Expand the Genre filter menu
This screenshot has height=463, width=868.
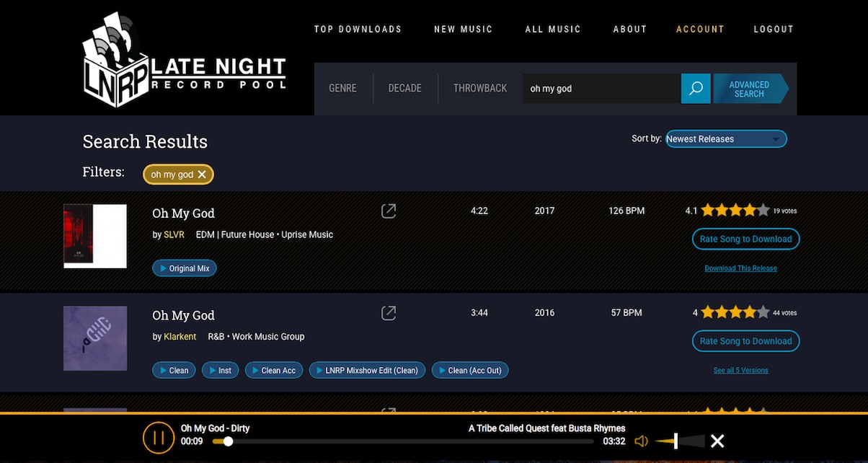click(342, 89)
